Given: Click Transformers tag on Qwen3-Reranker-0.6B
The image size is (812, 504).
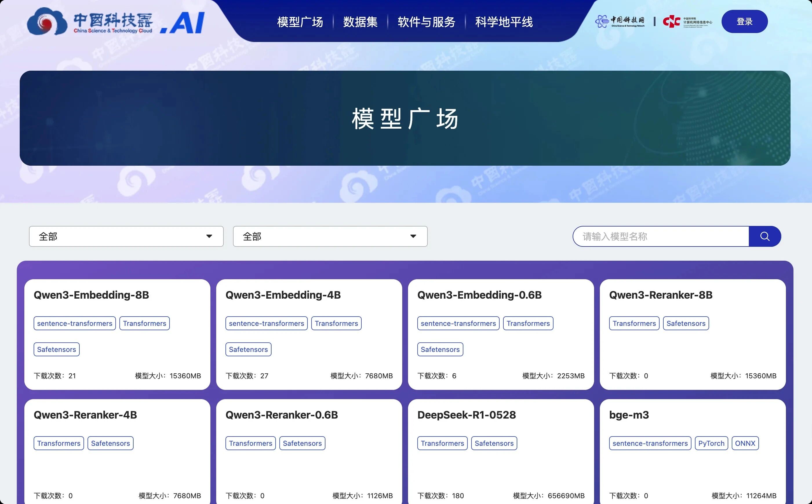Looking at the screenshot, I should 250,443.
